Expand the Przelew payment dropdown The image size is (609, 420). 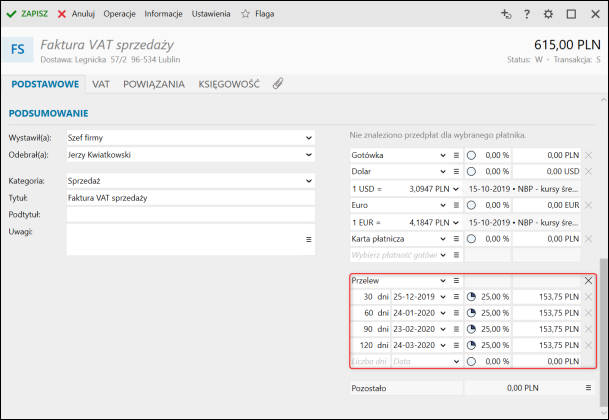pos(443,281)
